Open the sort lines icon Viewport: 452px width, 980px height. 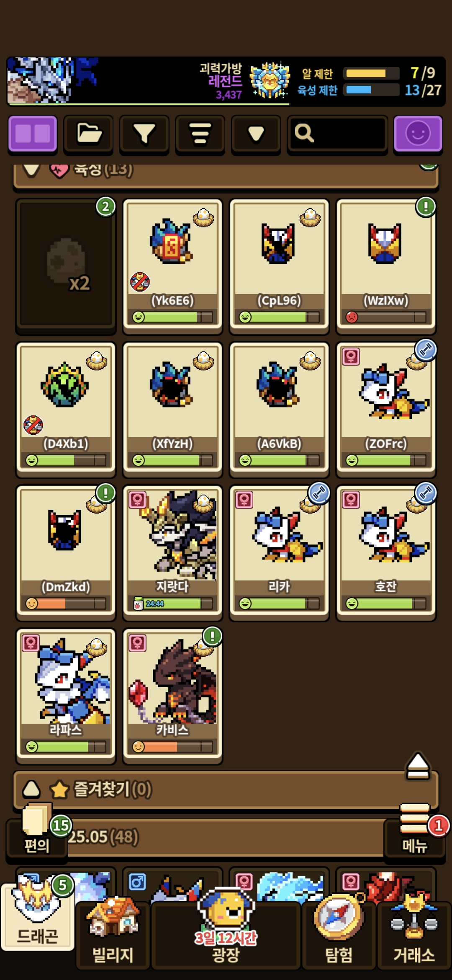pos(200,134)
